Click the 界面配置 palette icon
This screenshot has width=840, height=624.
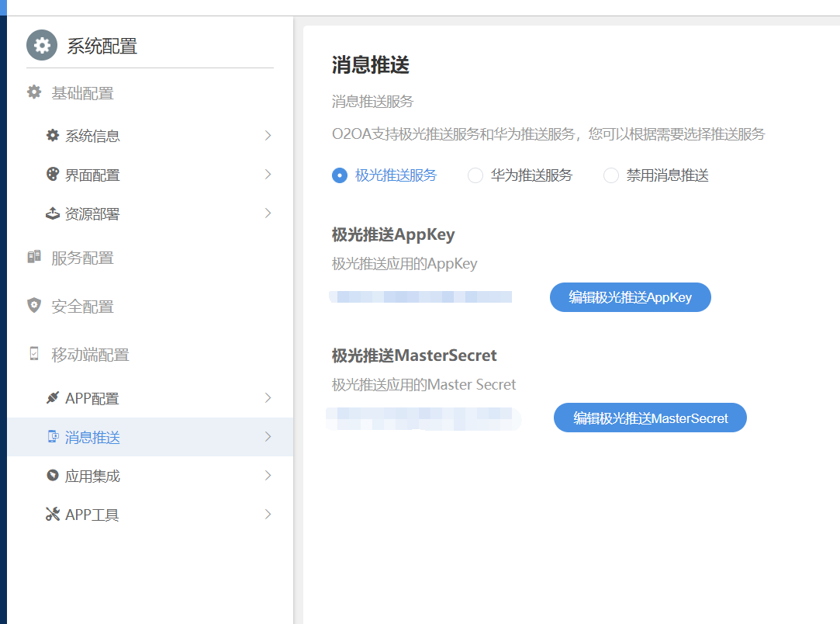pos(53,175)
